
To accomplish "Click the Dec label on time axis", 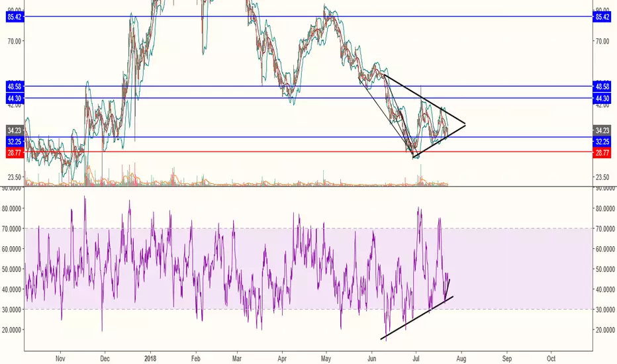I will [x=105, y=359].
